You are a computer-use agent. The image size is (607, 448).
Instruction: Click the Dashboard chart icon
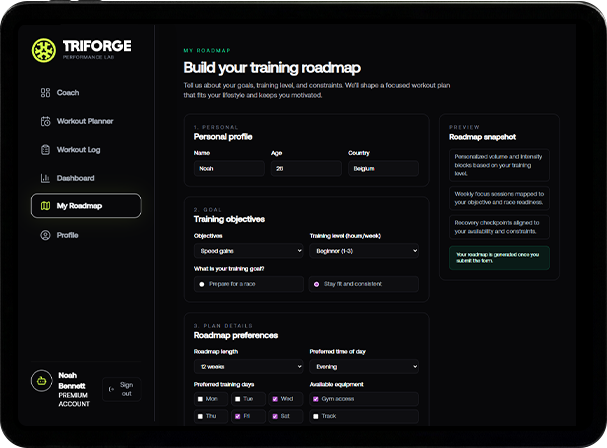coord(46,178)
